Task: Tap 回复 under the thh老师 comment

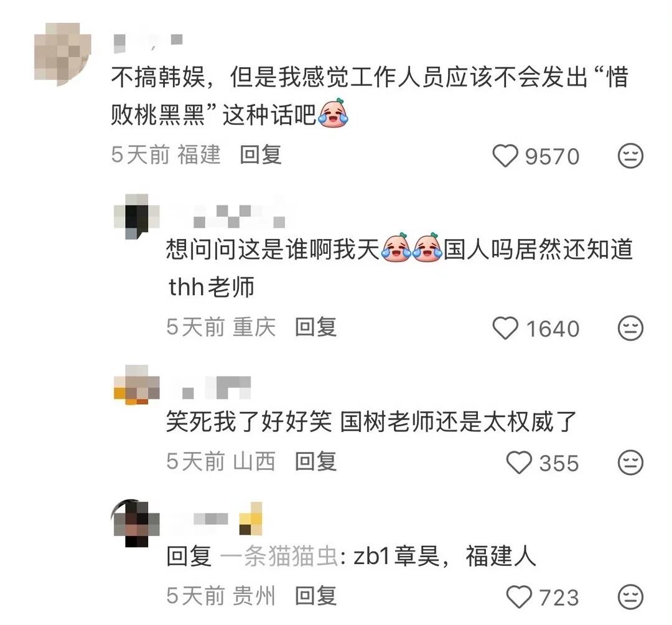Action: [316, 327]
